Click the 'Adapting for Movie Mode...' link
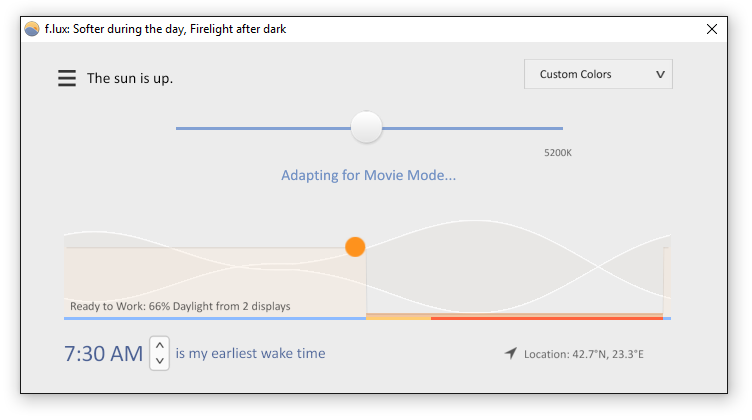752x420 pixels. (368, 175)
